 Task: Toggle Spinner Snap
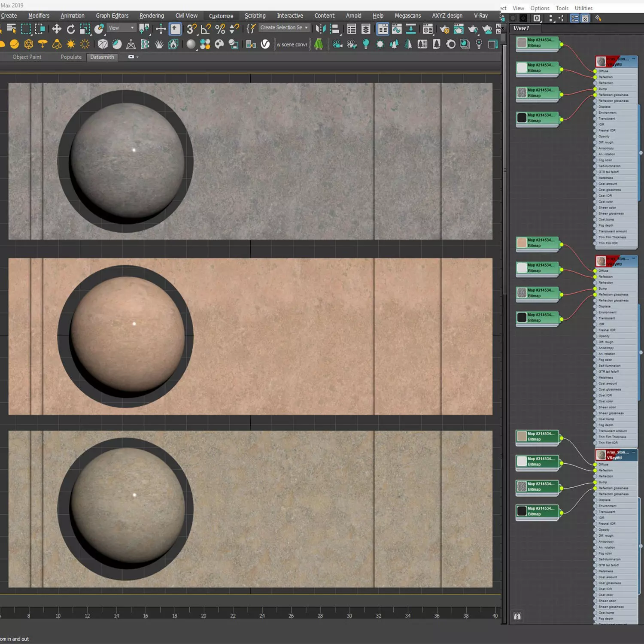click(x=234, y=29)
